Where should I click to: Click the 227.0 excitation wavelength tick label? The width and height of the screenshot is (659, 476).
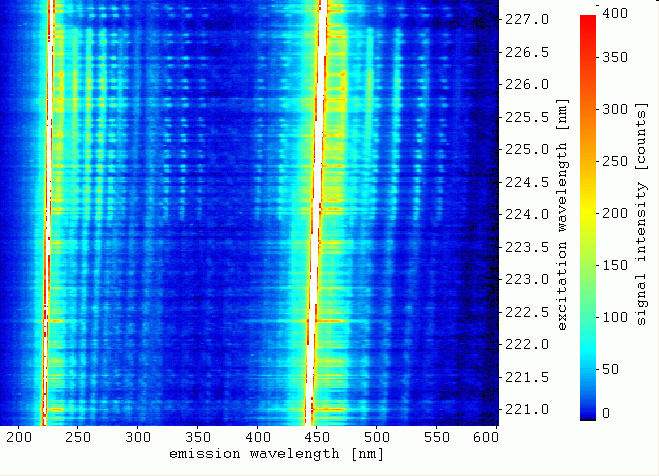coord(527,19)
